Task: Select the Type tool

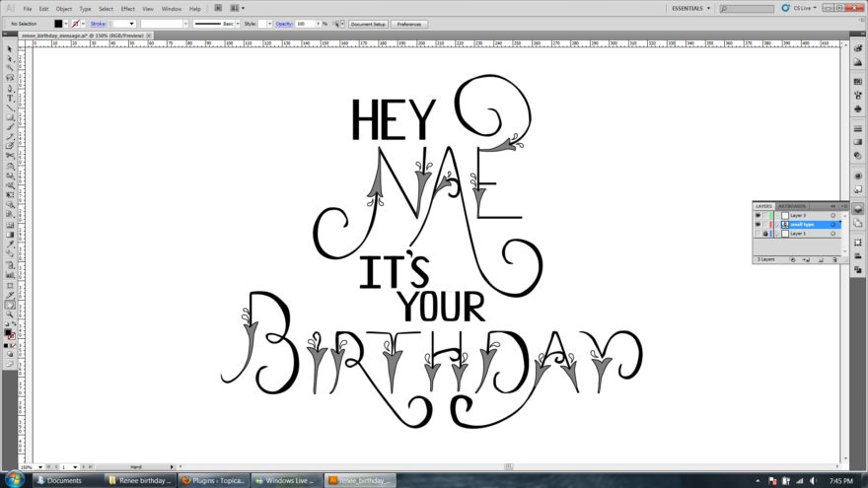Action: (x=10, y=98)
